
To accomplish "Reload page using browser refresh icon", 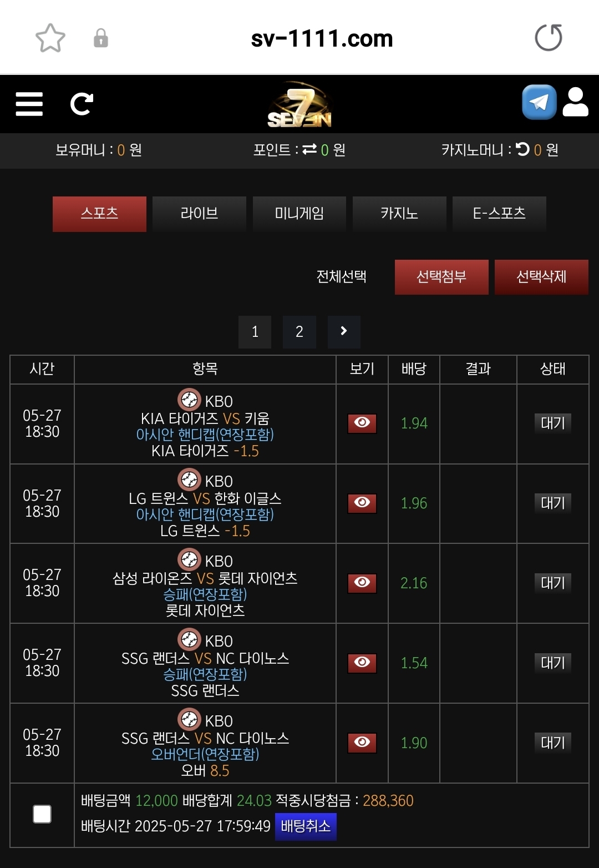I will [549, 38].
